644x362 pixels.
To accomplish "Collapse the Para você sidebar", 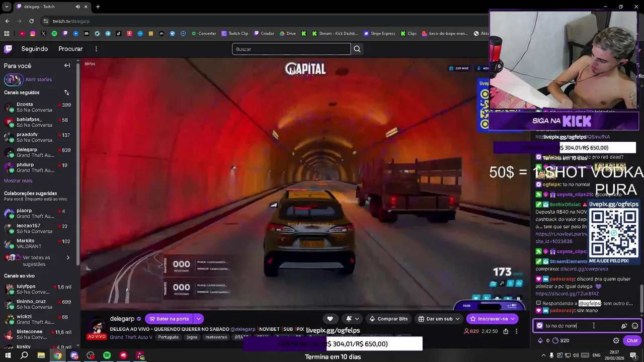I will [x=67, y=65].
